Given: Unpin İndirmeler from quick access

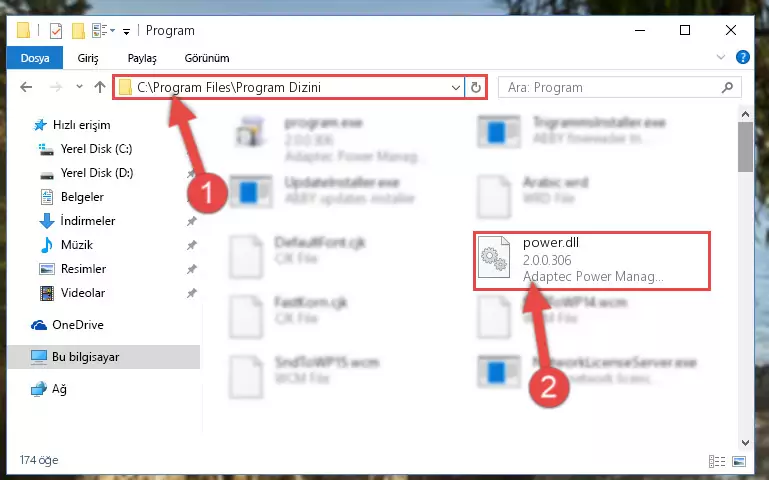Looking at the screenshot, I should 191,221.
